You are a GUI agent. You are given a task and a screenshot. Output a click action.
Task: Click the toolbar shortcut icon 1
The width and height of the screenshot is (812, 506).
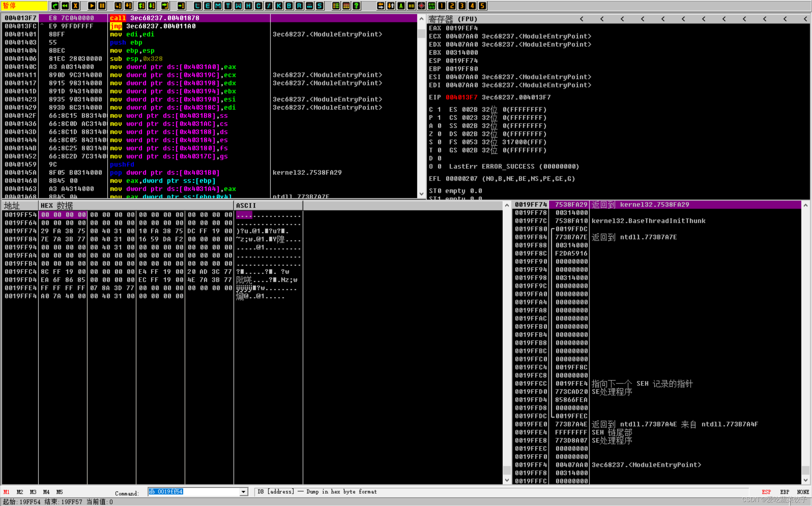[x=442, y=5]
